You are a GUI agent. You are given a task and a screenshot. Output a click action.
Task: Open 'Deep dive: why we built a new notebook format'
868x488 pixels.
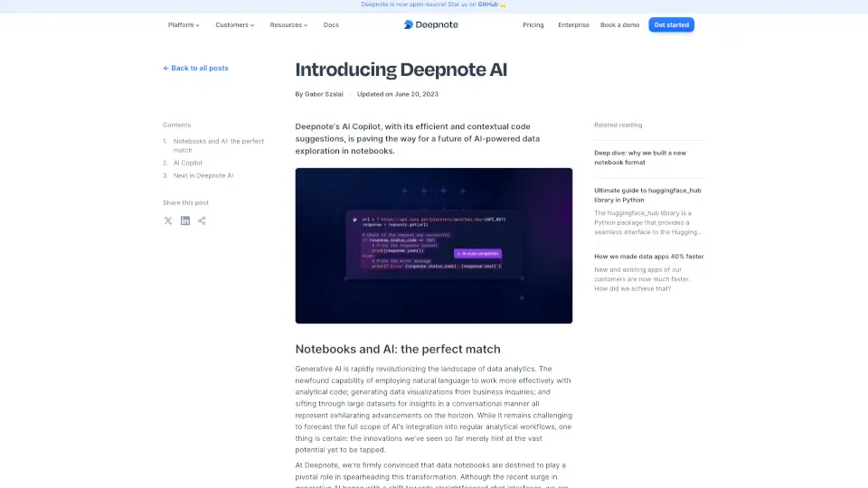point(640,157)
